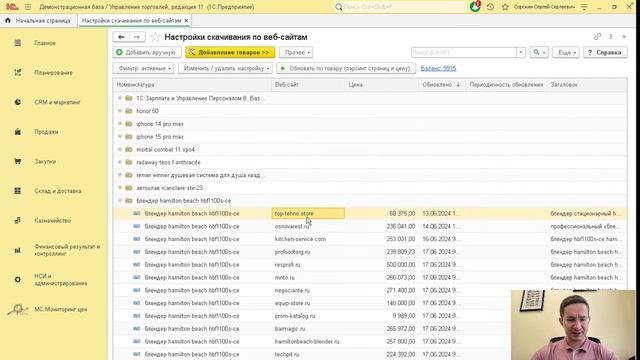Open the service settings icon in title bar
Image resolution: width=640 pixels, height=360 pixels.
(584, 7)
